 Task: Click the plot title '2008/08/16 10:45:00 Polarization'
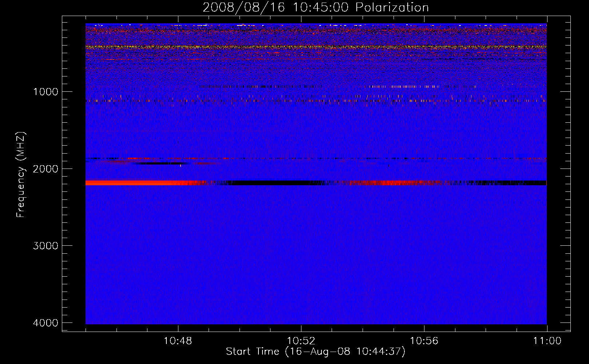pos(316,7)
